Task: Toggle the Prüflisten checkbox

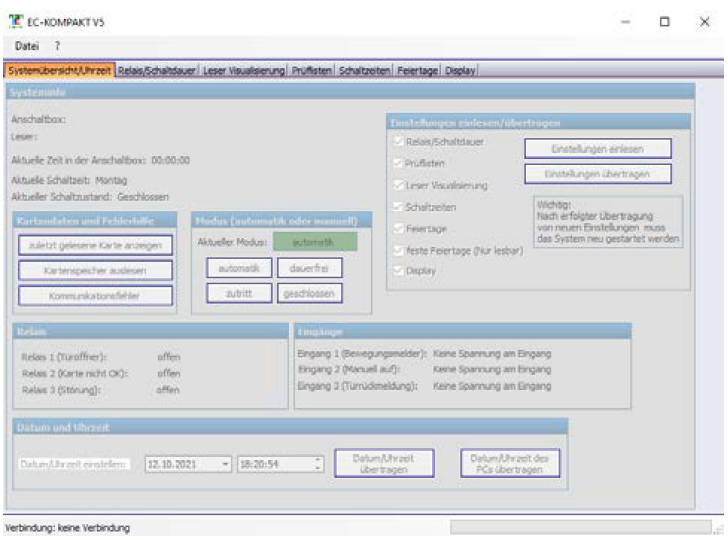Action: (398, 163)
